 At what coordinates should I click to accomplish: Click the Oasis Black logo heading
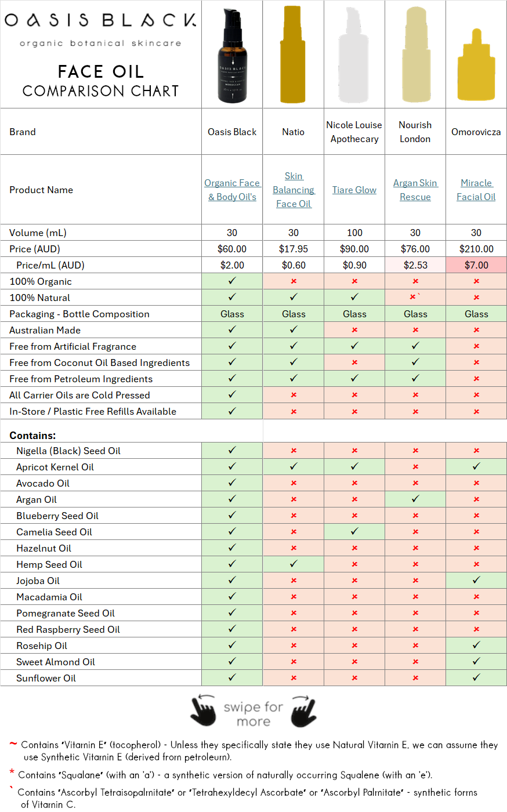100,21
